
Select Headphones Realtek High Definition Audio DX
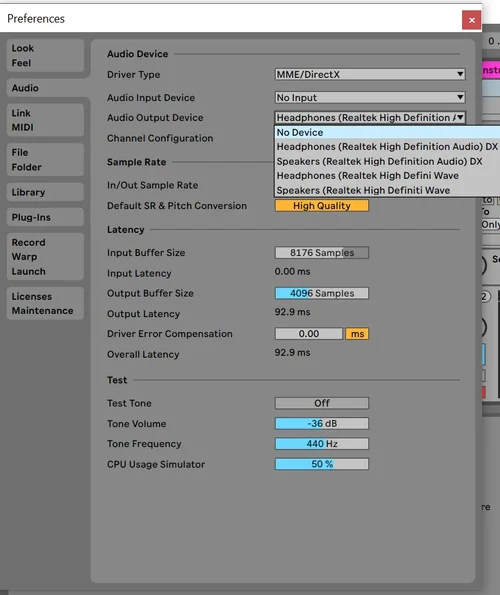tap(387, 147)
